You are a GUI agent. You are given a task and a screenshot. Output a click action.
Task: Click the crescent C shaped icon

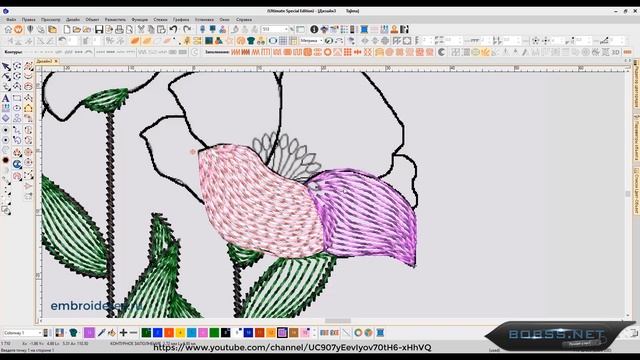click(x=441, y=52)
